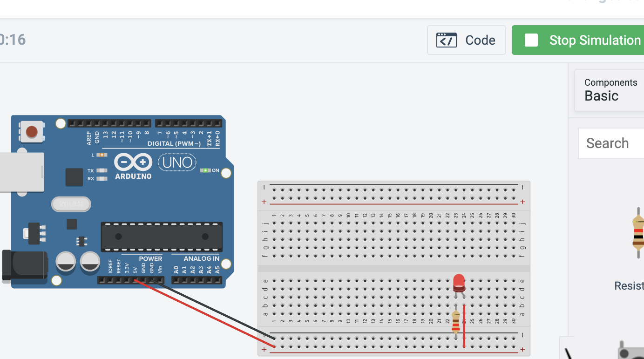Open the Code editor button
Image resolution: width=644 pixels, height=359 pixels.
tap(467, 40)
